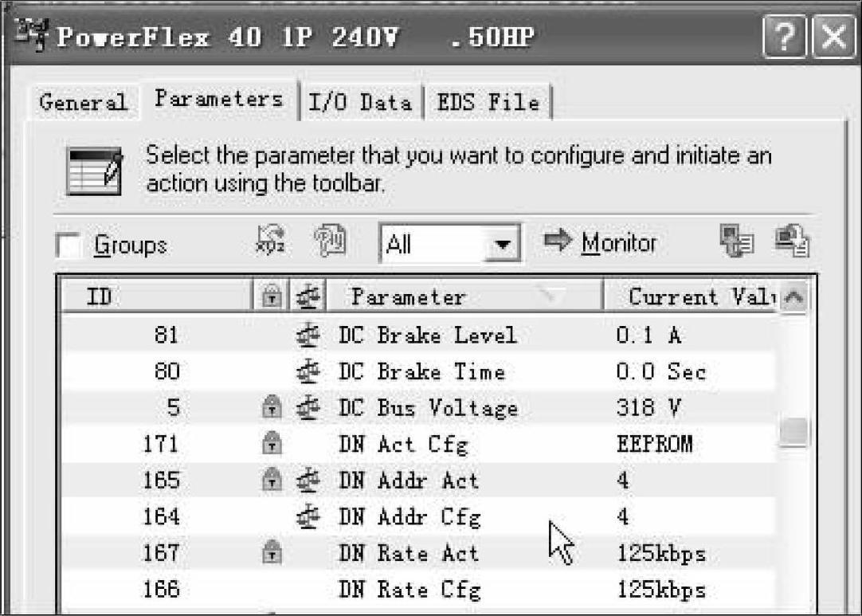Viewport: 862px width, 616px height.
Task: Select the DN Act Cfg parameter
Action: (x=403, y=445)
